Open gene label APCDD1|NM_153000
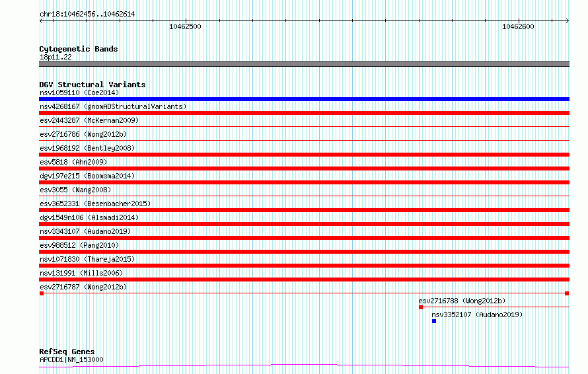Screen dimensions: 588x374 71,359
